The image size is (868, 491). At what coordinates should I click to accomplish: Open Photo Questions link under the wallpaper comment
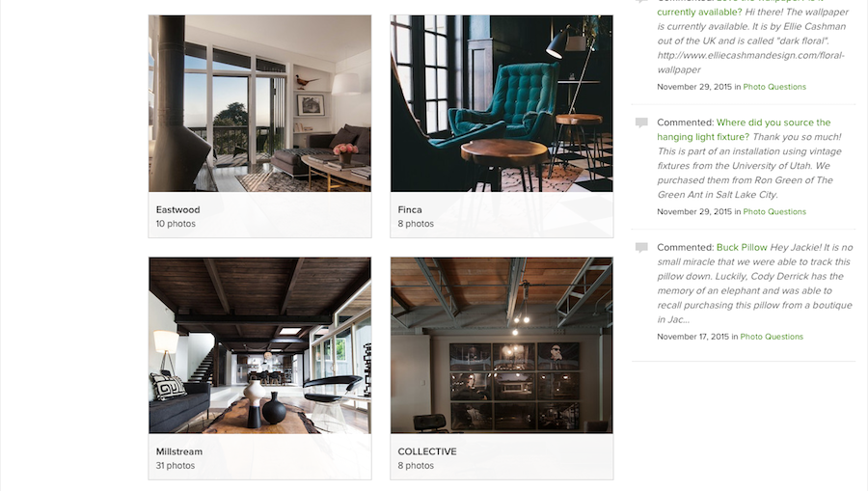[774, 87]
